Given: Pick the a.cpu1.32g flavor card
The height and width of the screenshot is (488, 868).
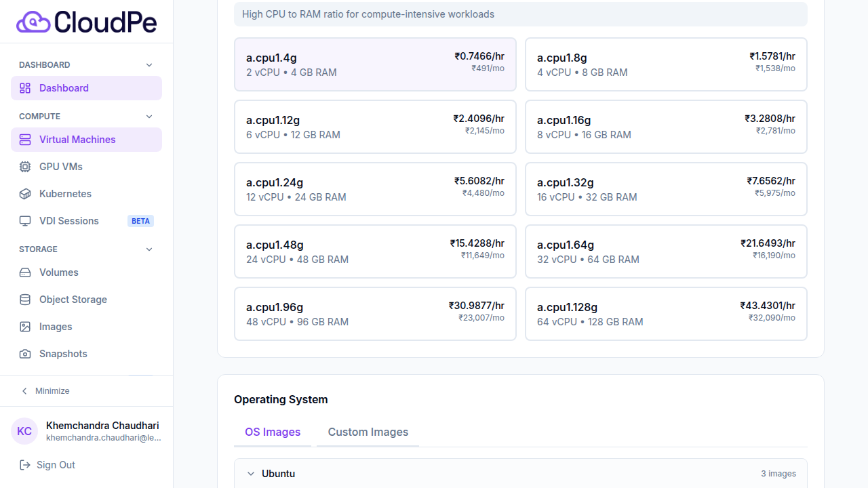Looking at the screenshot, I should 666,189.
